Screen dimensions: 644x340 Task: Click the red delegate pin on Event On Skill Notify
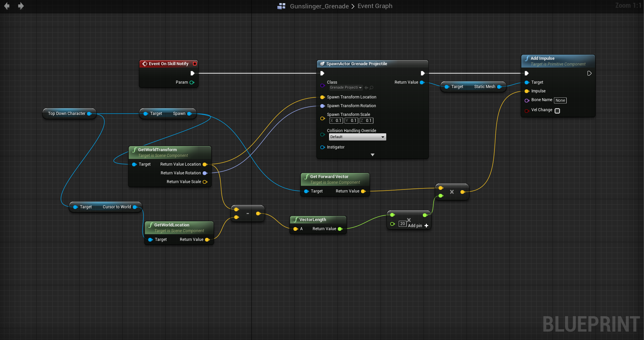pyautogui.click(x=195, y=64)
